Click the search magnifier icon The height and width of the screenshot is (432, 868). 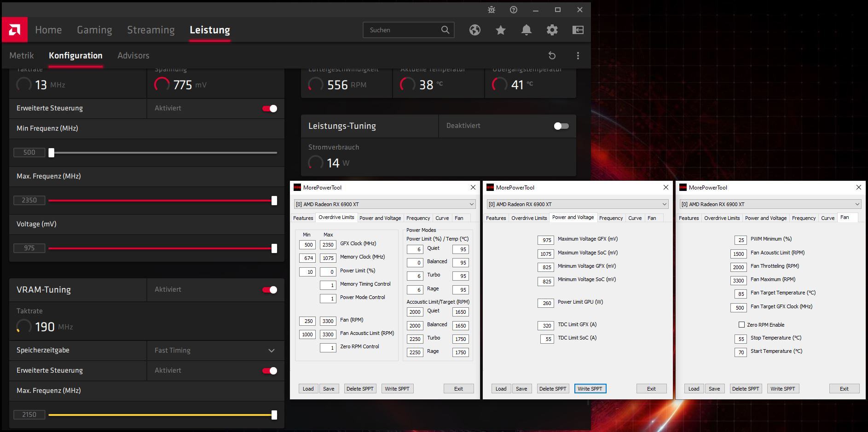445,30
